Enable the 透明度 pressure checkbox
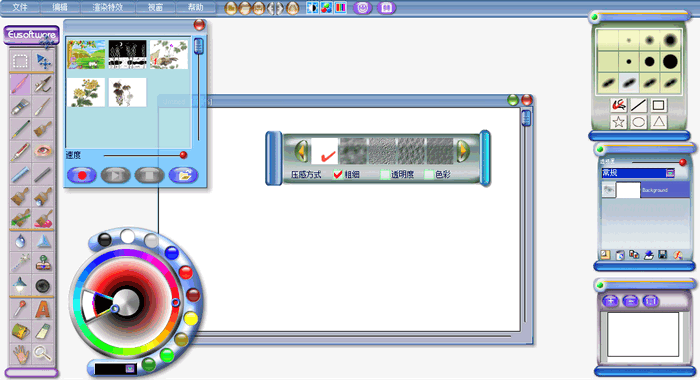 pyautogui.click(x=385, y=175)
